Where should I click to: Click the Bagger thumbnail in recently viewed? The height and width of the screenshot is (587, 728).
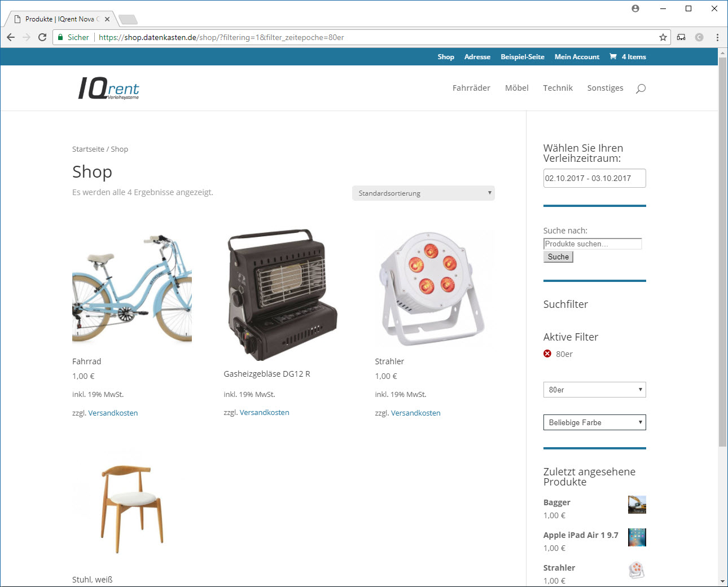(x=637, y=505)
